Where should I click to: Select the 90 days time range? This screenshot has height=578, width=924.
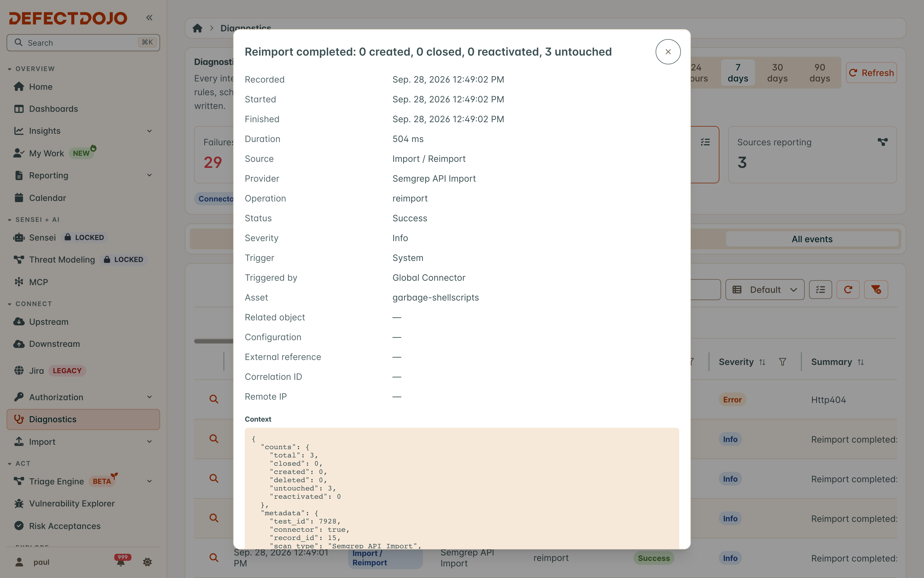820,73
